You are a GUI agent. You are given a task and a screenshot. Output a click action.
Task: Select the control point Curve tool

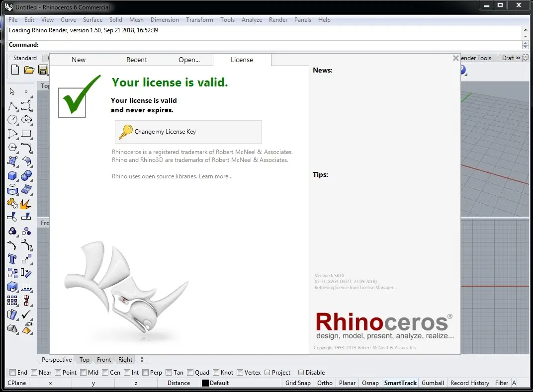click(x=26, y=106)
